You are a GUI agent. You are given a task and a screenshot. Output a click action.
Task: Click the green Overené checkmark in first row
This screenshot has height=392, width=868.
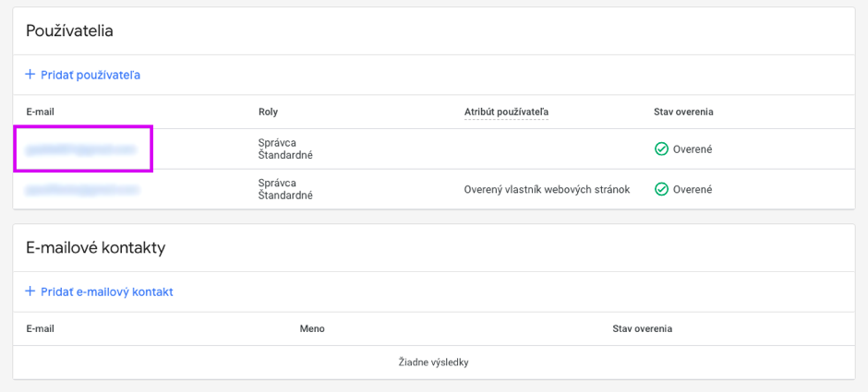coord(661,148)
